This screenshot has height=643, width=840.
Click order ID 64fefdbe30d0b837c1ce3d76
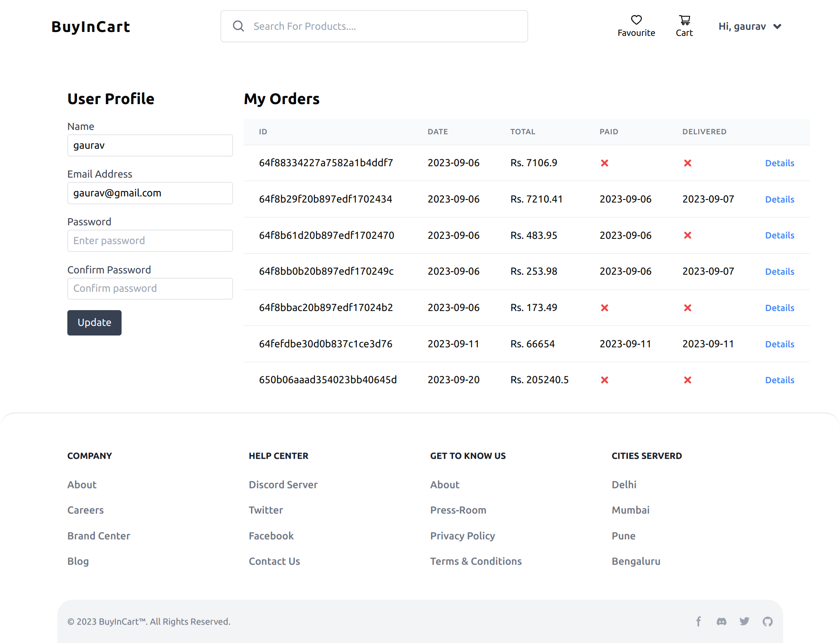(x=325, y=344)
